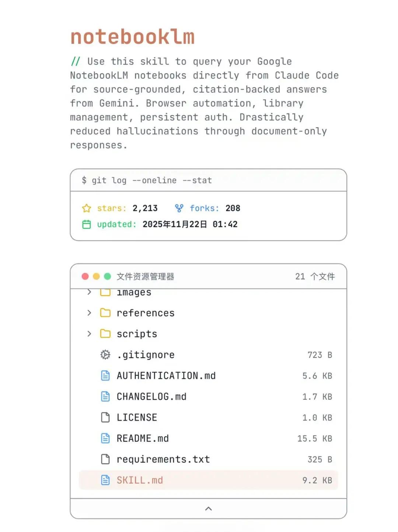The height and width of the screenshot is (532, 398).
Task: Click the gear icon for .gitignore
Action: 105,355
